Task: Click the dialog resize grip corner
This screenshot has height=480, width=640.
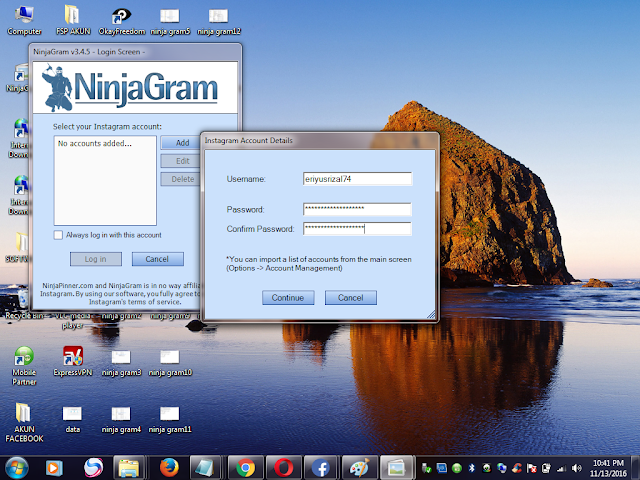Action: (x=431, y=314)
